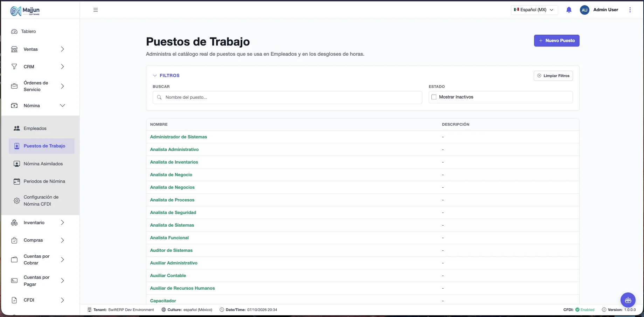Expand the Órdenes de Servicio chevron
Viewport: 644px width, 317px height.
pos(62,86)
